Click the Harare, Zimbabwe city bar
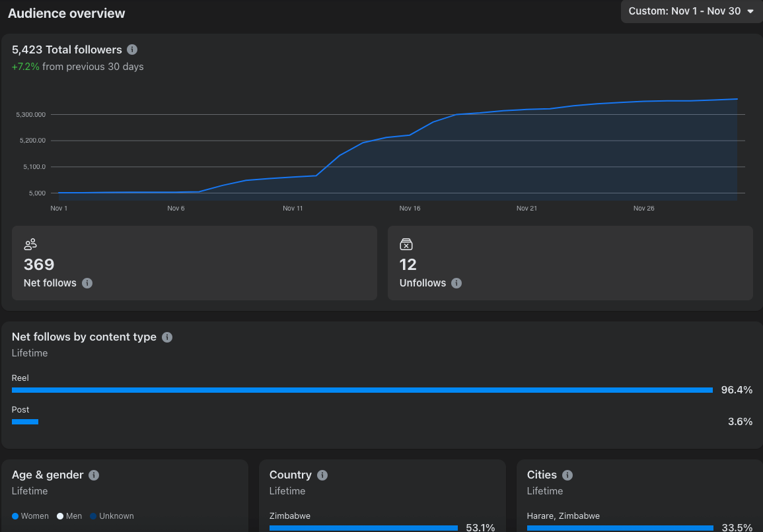The image size is (763, 532). pyautogui.click(x=620, y=528)
